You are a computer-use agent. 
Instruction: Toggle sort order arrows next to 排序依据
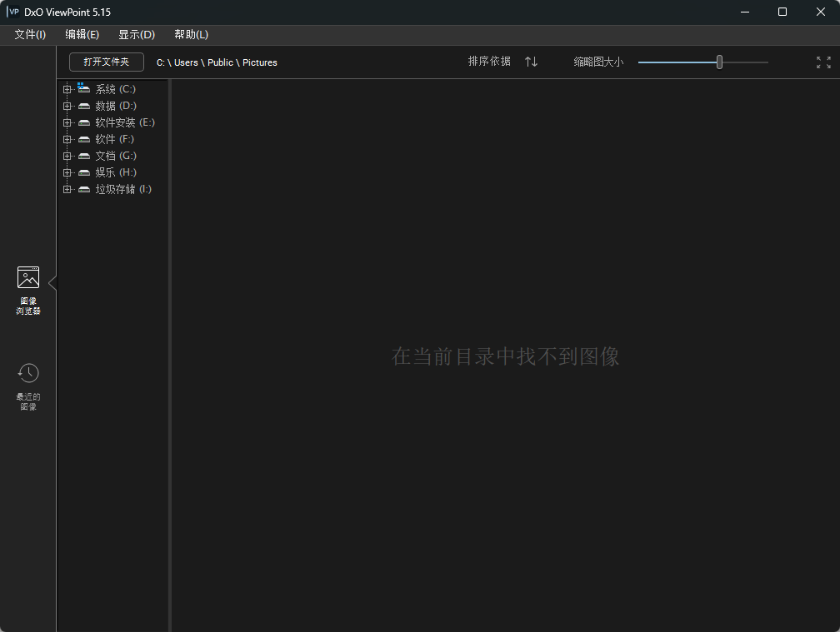531,62
